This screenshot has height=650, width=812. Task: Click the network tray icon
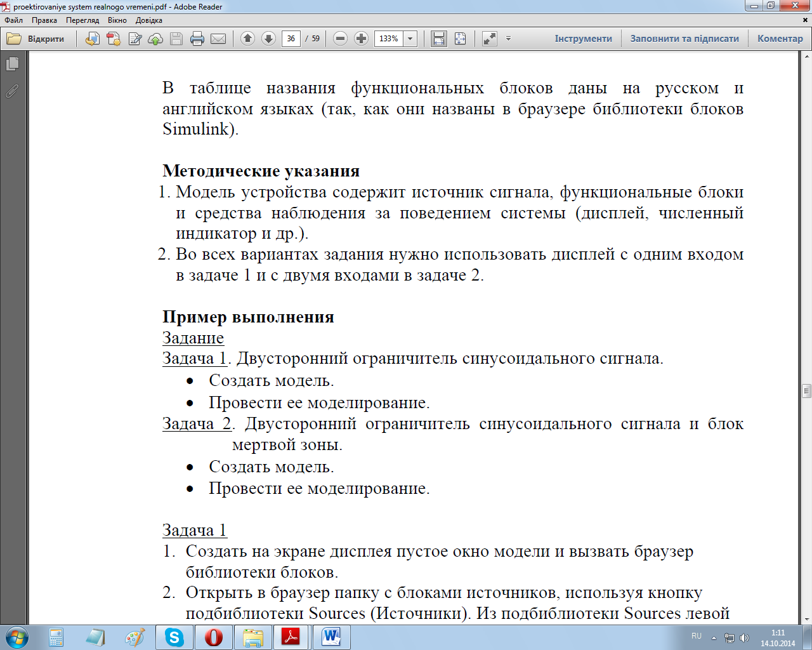tap(730, 638)
